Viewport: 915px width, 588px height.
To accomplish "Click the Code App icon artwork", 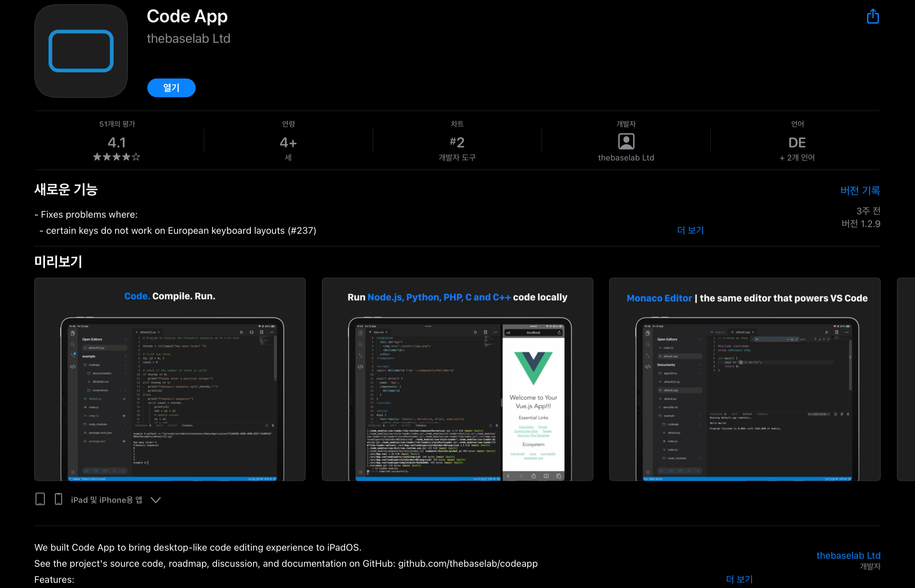I will click(81, 51).
